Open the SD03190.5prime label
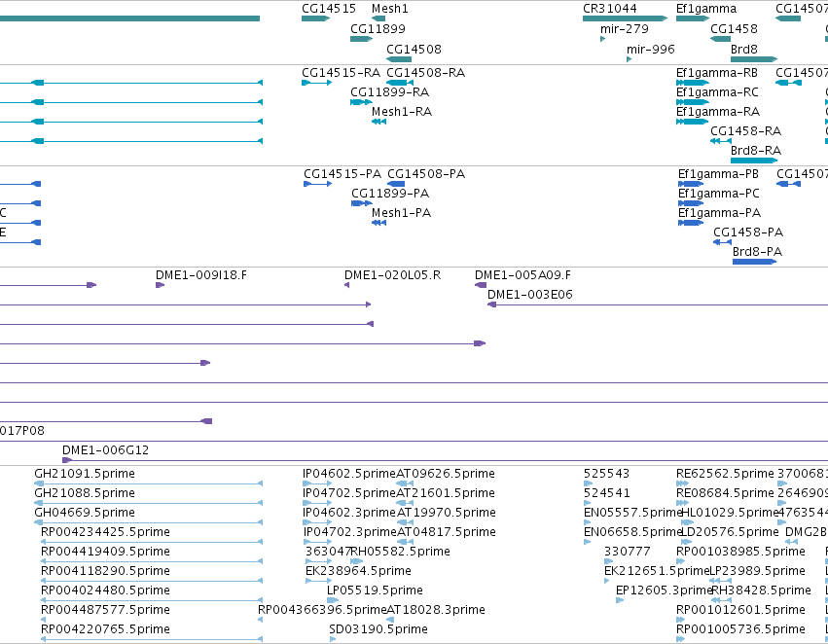Screen dimensions: 828x644 point(378,629)
